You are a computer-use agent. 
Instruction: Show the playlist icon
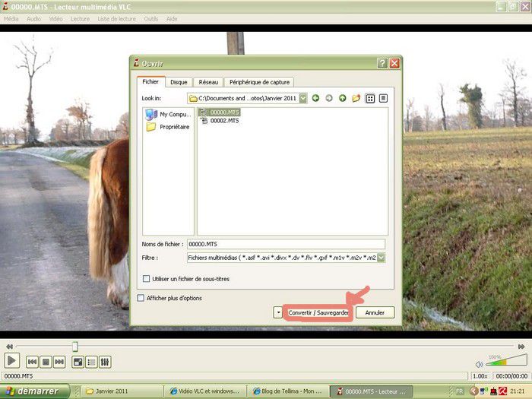91,362
